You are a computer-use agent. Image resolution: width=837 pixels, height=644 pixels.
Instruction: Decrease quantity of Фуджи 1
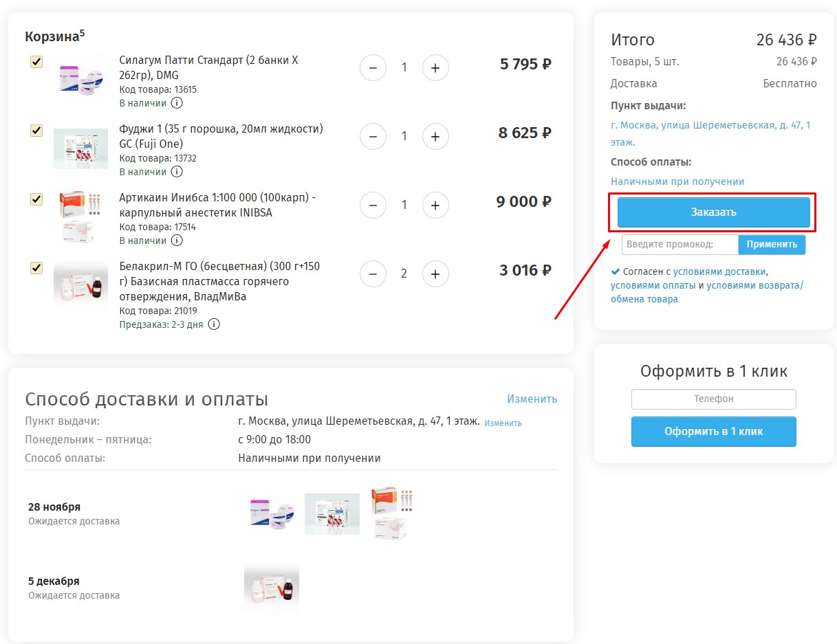[373, 136]
